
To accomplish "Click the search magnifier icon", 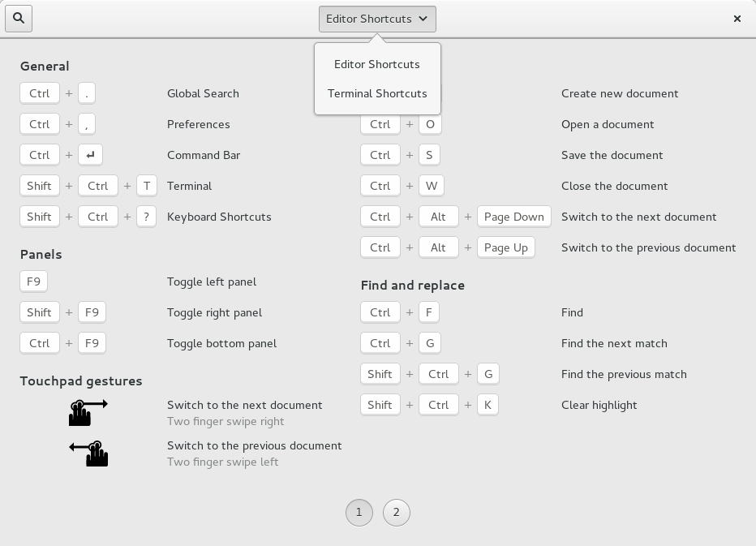I will [19, 18].
